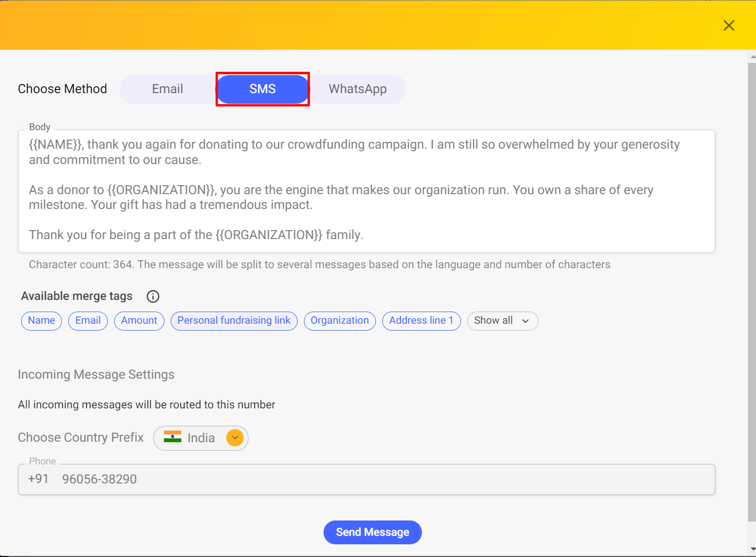This screenshot has height=557, width=756.
Task: Click the merge tags info icon
Action: [153, 296]
